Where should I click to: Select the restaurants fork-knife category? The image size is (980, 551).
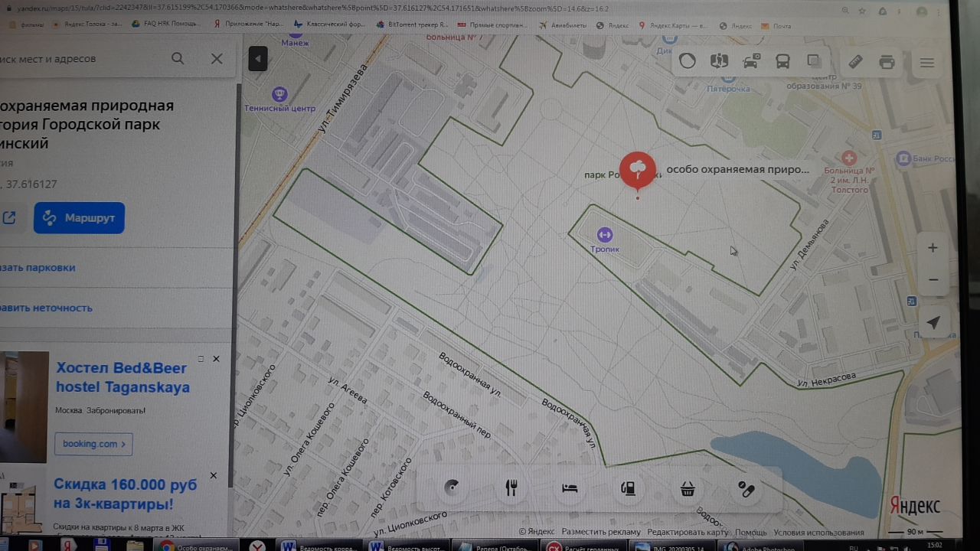pyautogui.click(x=511, y=488)
